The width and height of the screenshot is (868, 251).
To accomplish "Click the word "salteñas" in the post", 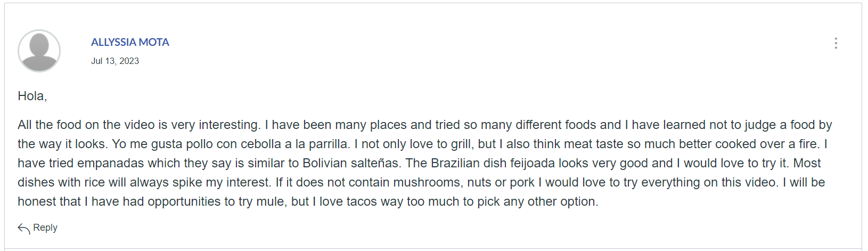I will click(378, 163).
